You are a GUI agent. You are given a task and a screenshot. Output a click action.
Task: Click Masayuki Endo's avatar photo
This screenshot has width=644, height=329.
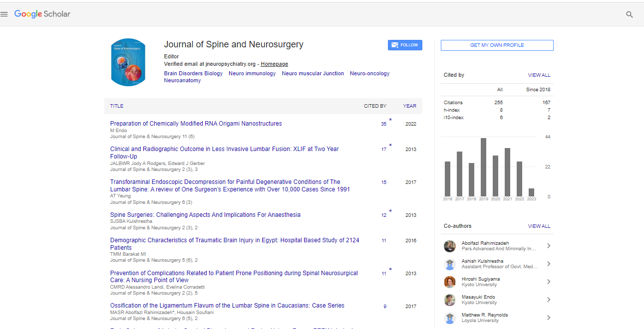point(450,300)
